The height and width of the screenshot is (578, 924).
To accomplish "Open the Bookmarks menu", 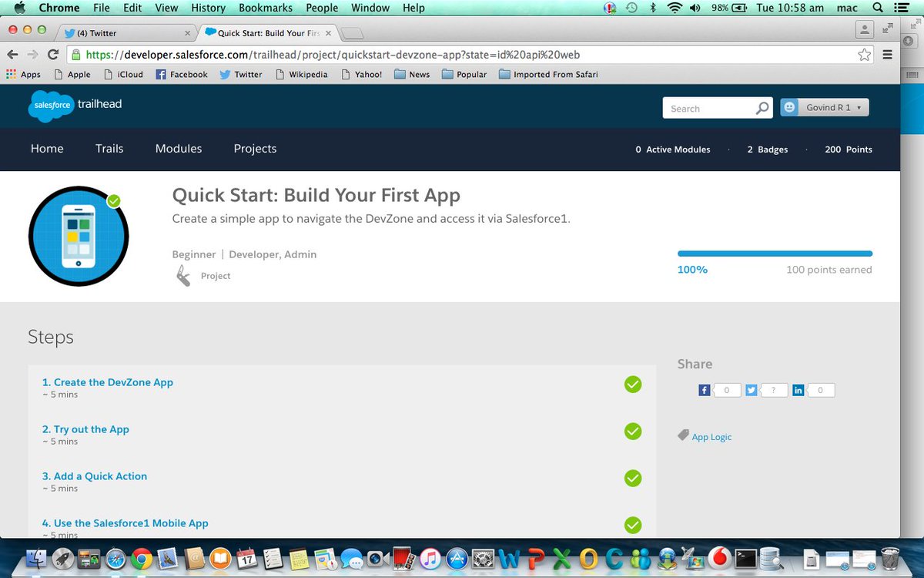I will pos(266,8).
